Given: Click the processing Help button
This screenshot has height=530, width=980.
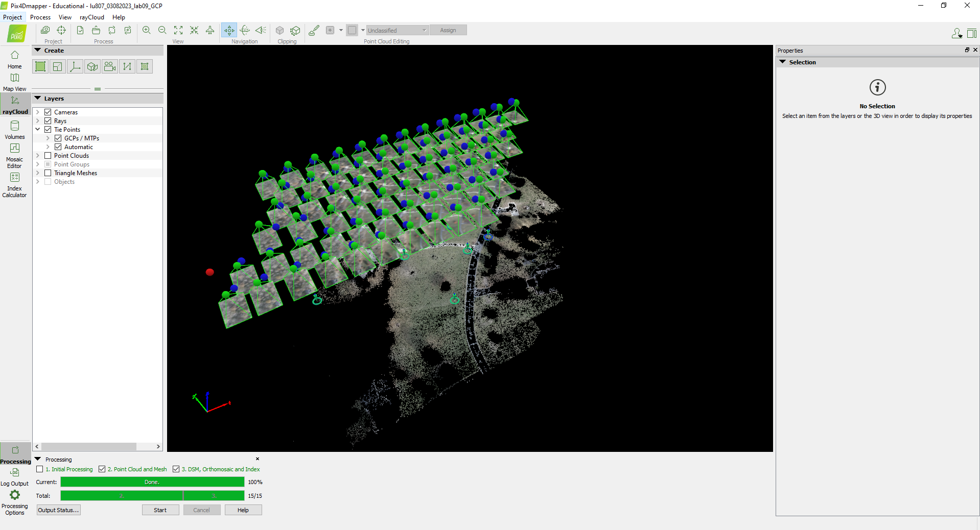Looking at the screenshot, I should [x=243, y=510].
